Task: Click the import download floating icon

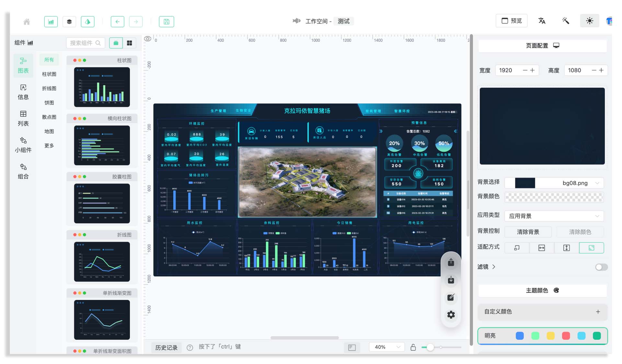Action: 451,280
